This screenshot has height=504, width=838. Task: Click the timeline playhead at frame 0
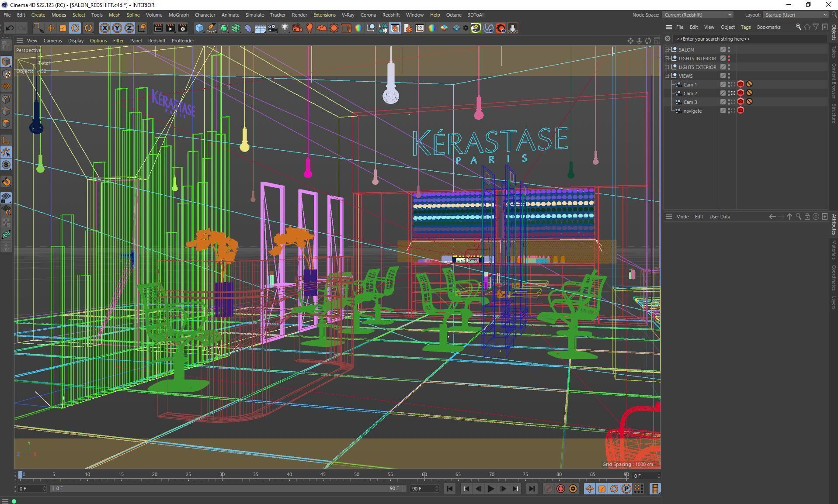point(20,475)
